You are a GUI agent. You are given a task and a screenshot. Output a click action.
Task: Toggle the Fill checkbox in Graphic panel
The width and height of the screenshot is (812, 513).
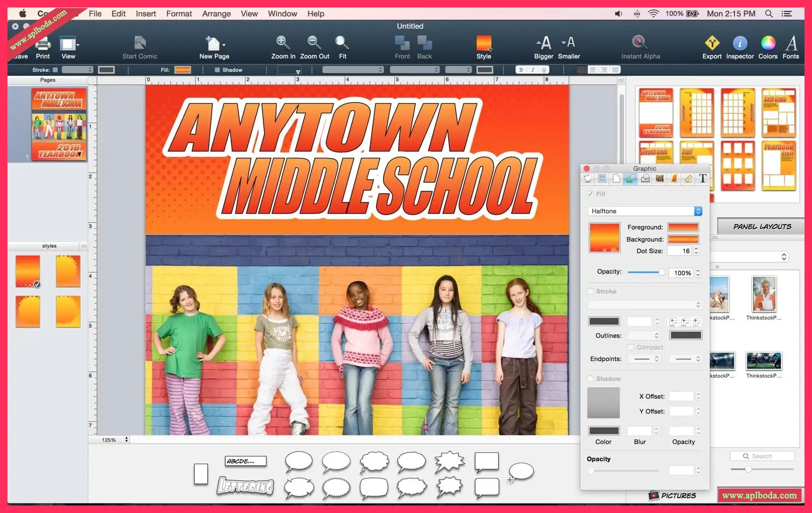point(590,194)
